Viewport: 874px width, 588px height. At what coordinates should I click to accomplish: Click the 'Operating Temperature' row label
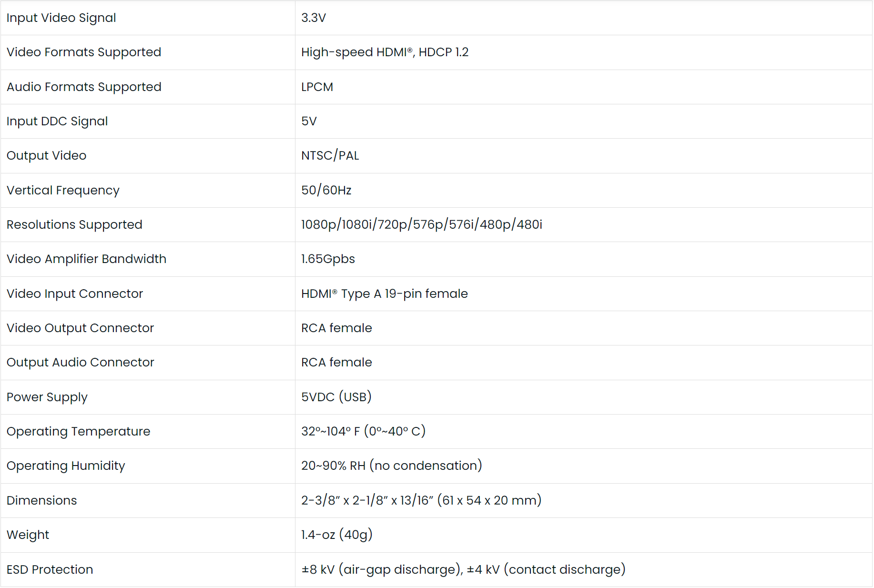click(x=78, y=432)
